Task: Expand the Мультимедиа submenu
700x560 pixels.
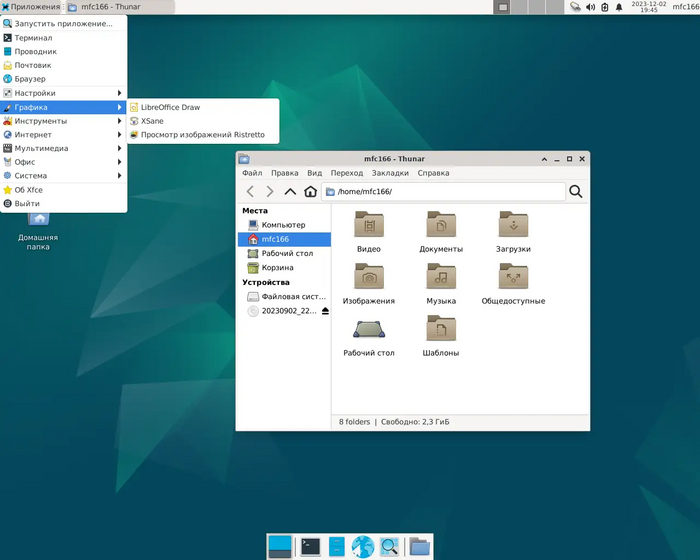Action: point(63,148)
